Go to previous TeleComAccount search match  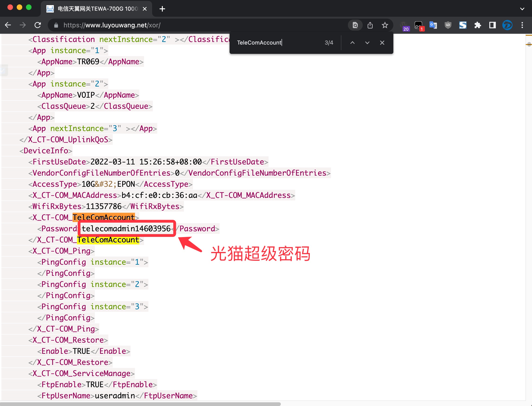tap(352, 43)
